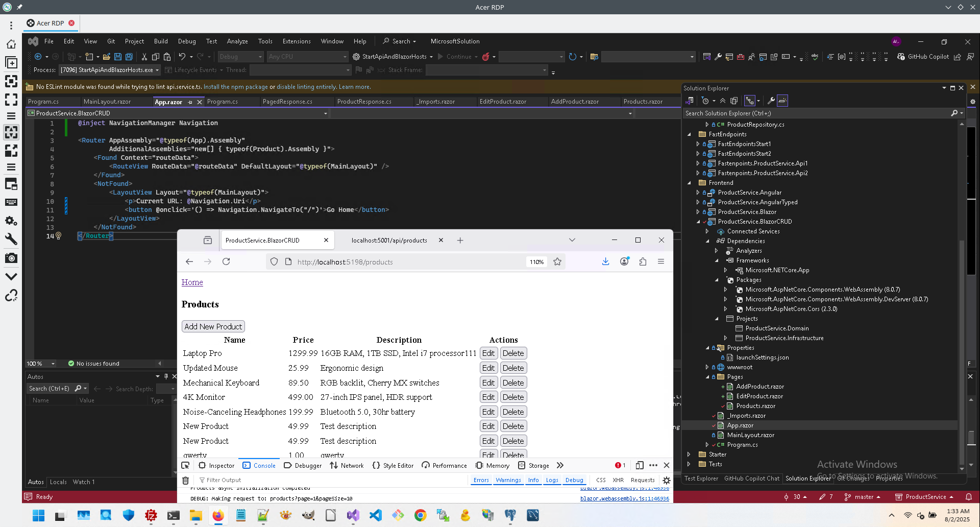Screen dimensions: 980x527
Task: Open Firefox downloads panel
Action: 605,261
